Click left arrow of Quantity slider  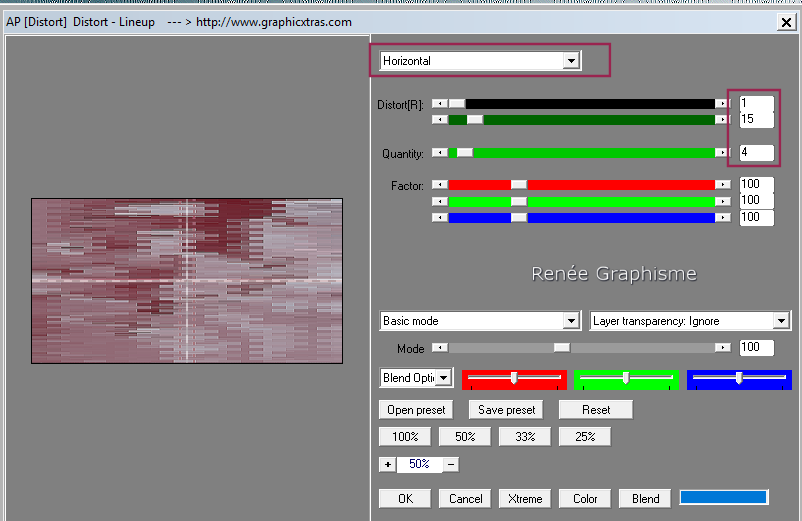click(x=440, y=152)
